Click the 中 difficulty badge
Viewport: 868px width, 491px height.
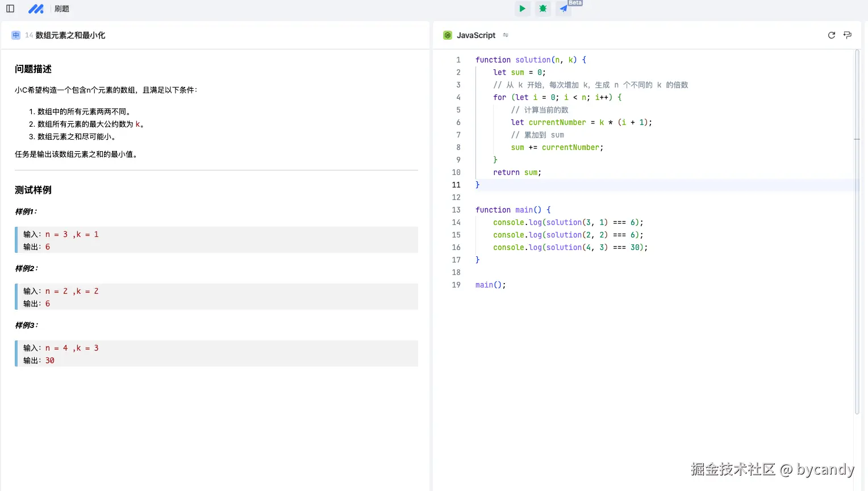click(x=16, y=35)
